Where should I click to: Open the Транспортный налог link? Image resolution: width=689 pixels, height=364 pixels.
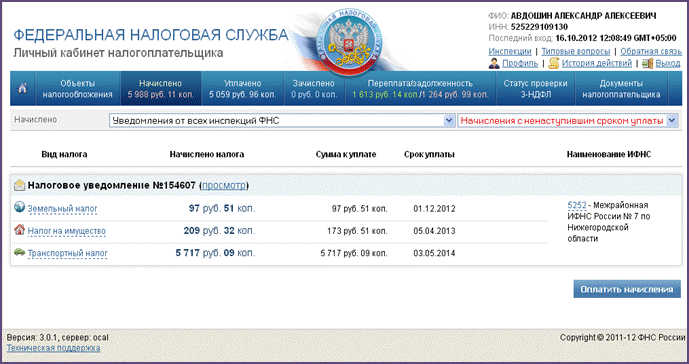67,253
